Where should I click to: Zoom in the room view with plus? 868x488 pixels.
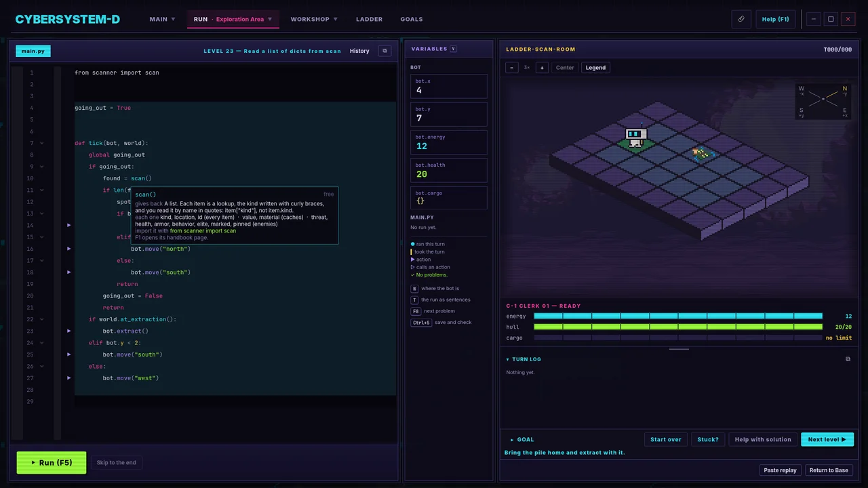point(542,68)
